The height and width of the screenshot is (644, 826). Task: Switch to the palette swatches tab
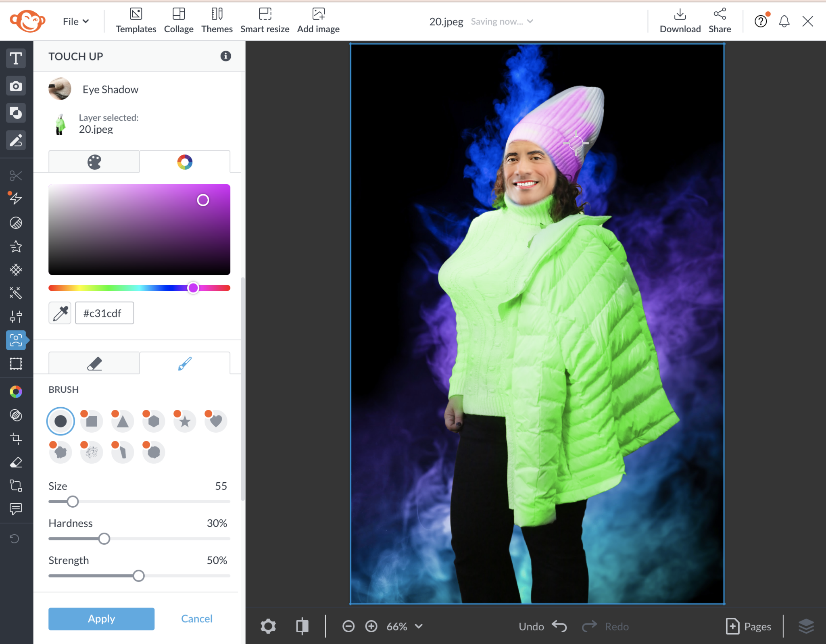tap(94, 161)
